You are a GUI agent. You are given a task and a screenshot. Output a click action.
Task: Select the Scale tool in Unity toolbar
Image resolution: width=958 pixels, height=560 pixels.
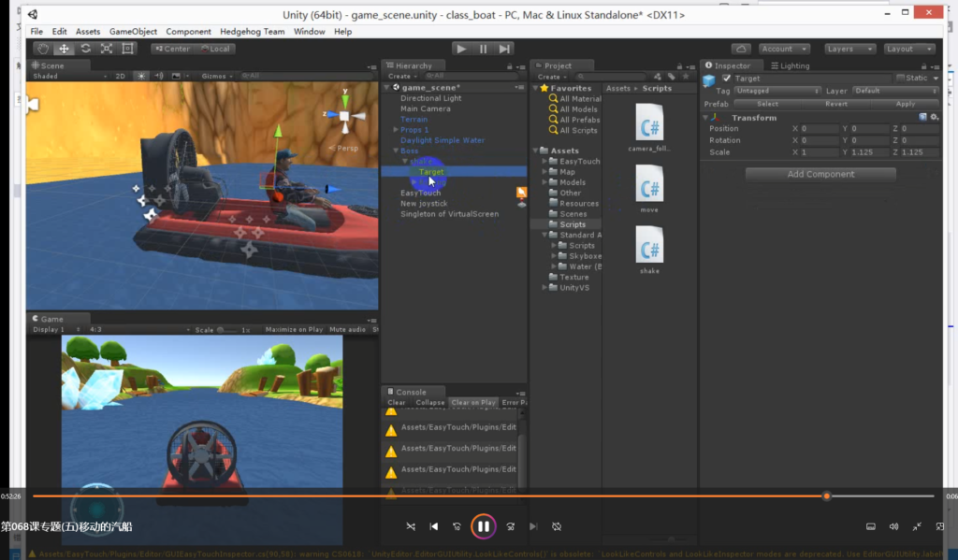click(x=107, y=49)
